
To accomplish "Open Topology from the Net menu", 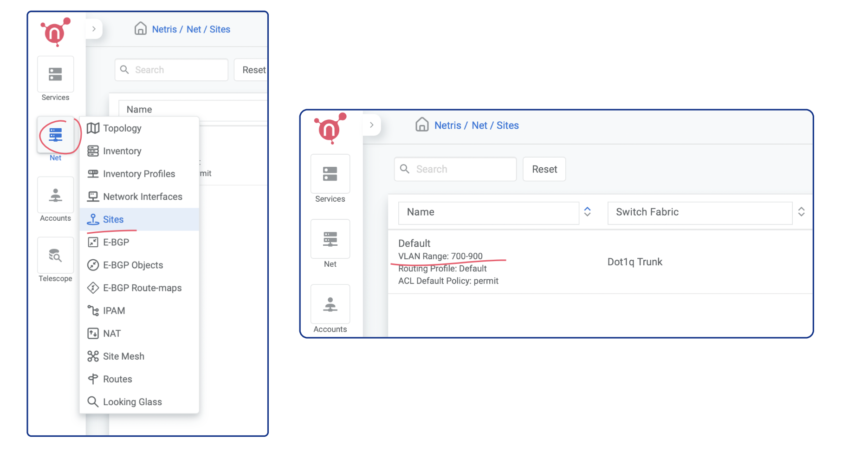I will pyautogui.click(x=122, y=128).
